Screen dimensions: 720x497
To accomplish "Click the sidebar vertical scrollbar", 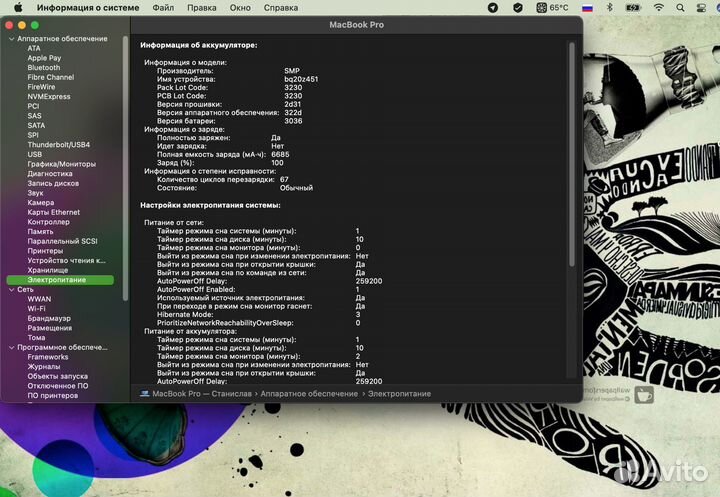I will [125, 169].
